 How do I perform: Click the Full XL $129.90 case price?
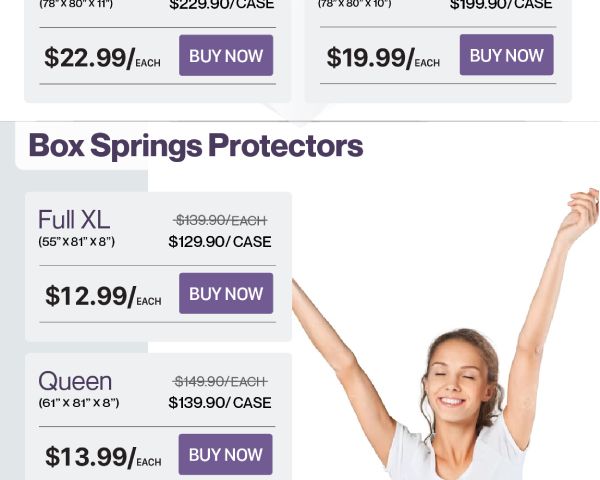point(220,242)
